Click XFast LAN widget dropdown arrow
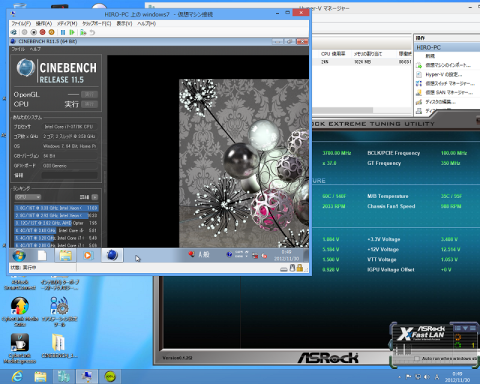The width and height of the screenshot is (480, 384). coord(465,328)
